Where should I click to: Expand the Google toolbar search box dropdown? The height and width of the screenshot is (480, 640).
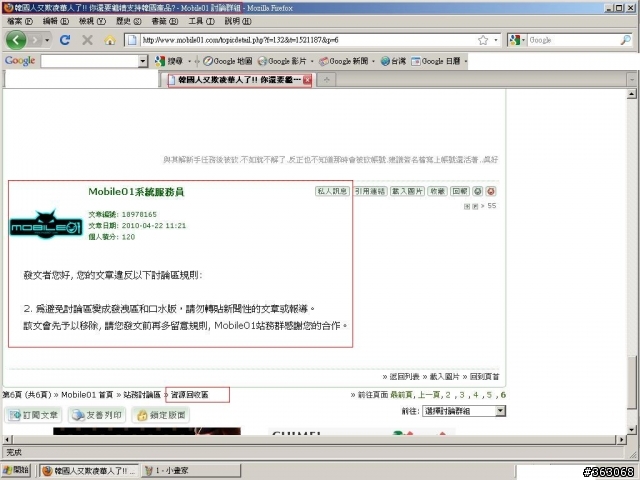[x=142, y=61]
